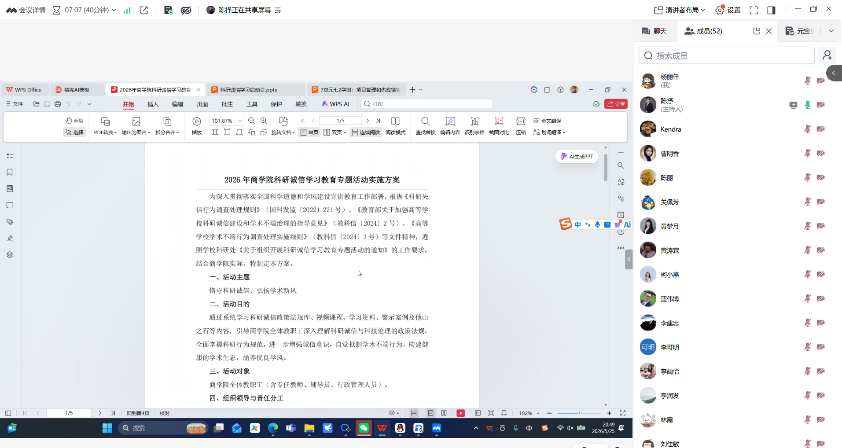Toggle the side panel layout icon
Image resolution: width=842 pixels, height=448 pixels.
(771, 10)
